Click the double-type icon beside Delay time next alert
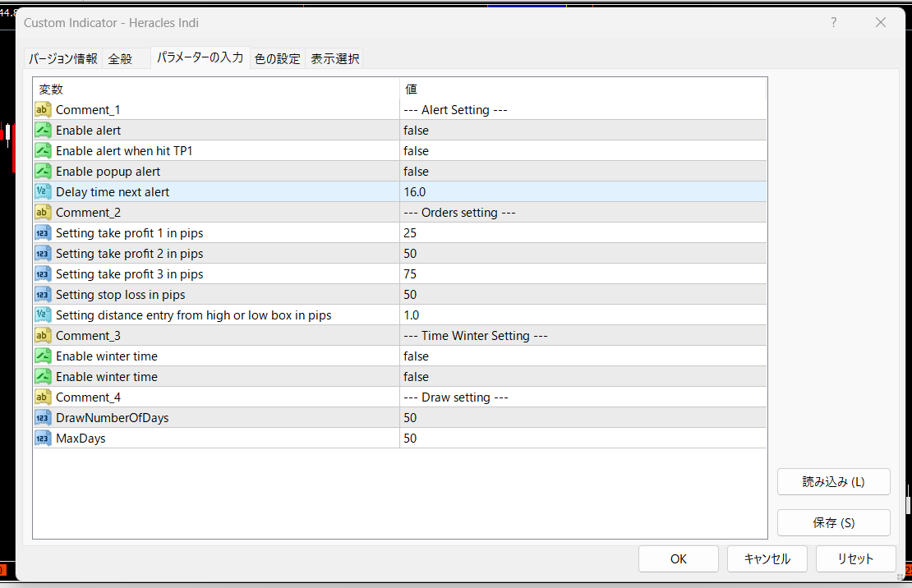The width and height of the screenshot is (912, 588). 43,191
